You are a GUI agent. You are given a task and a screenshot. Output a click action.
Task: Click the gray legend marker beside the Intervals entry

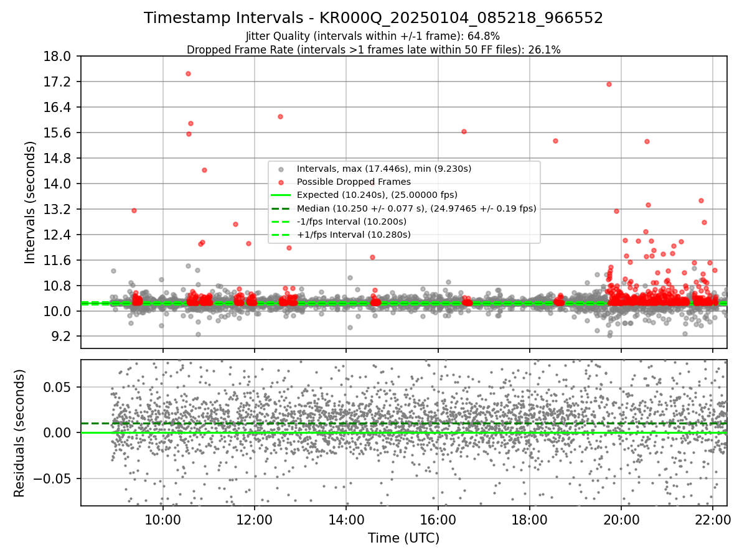click(x=281, y=169)
